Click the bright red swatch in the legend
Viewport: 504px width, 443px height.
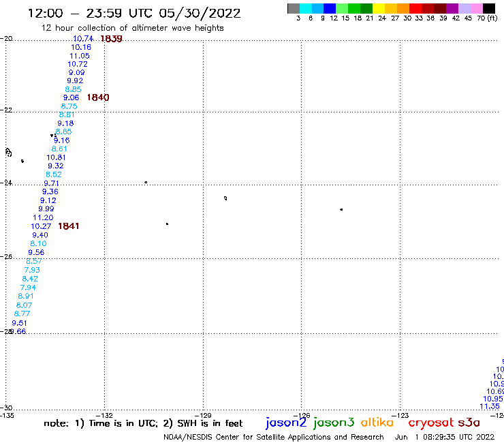[415, 8]
